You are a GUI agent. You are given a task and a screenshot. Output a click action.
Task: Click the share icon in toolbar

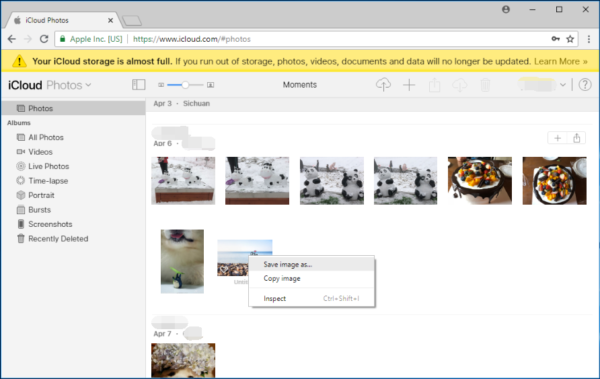[x=434, y=85]
